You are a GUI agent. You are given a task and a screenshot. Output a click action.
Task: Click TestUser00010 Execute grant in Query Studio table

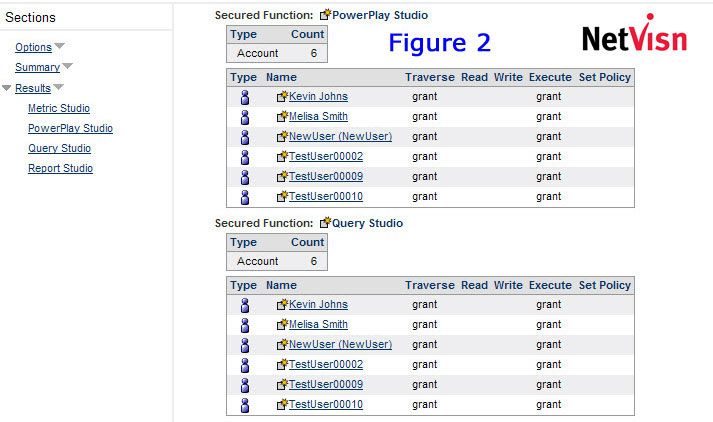click(x=548, y=404)
